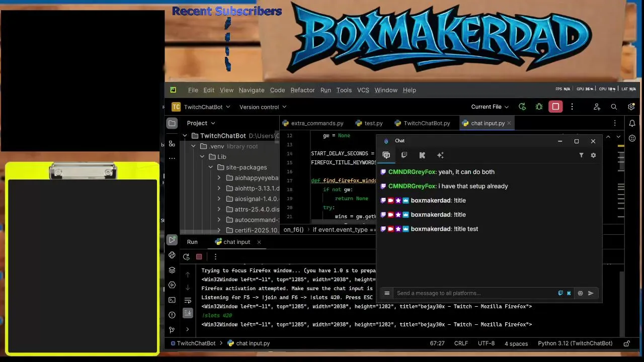644x362 pixels.
Task: Open Project view mode dropdown
Action: coord(201,123)
